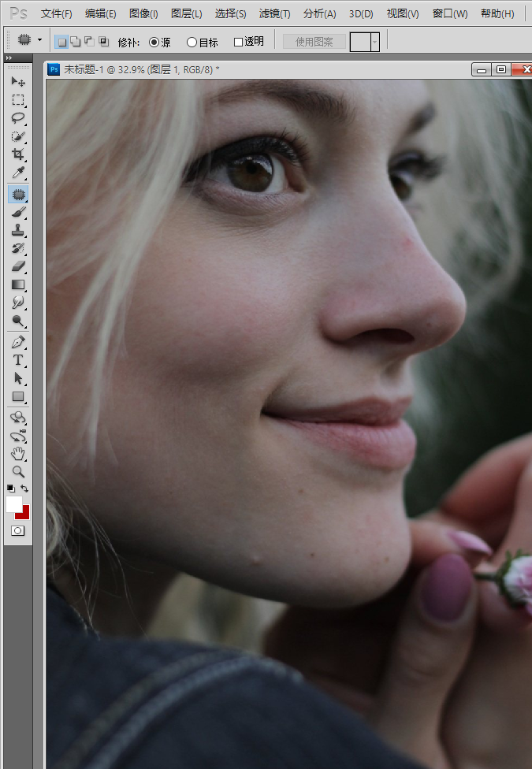
Task: Select the Lasso tool
Action: coord(18,118)
